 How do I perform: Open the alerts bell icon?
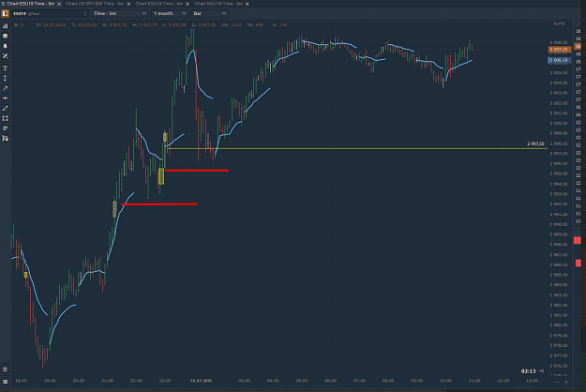click(6, 46)
